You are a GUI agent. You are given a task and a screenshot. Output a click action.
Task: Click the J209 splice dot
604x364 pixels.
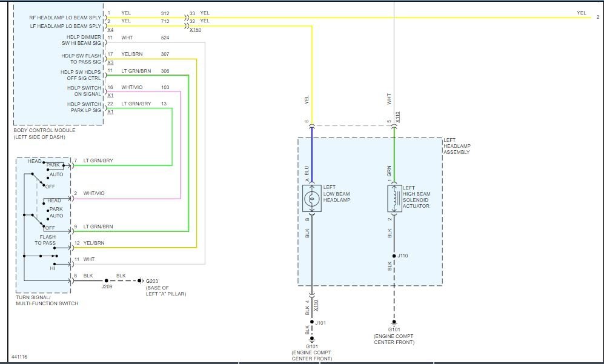point(107,280)
